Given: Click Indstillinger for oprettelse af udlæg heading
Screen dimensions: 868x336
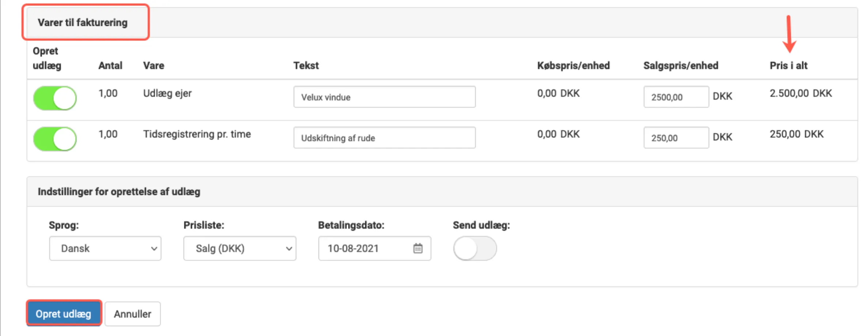Looking at the screenshot, I should (119, 192).
